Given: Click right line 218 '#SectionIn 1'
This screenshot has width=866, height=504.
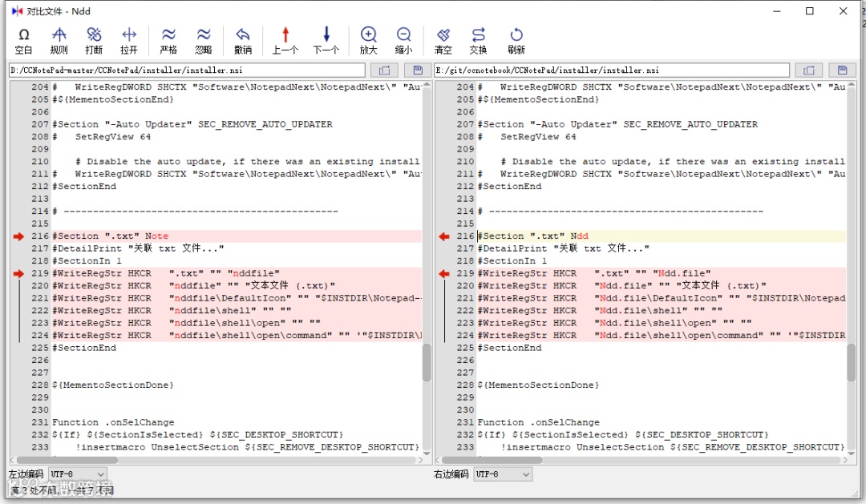Looking at the screenshot, I should pyautogui.click(x=512, y=261).
